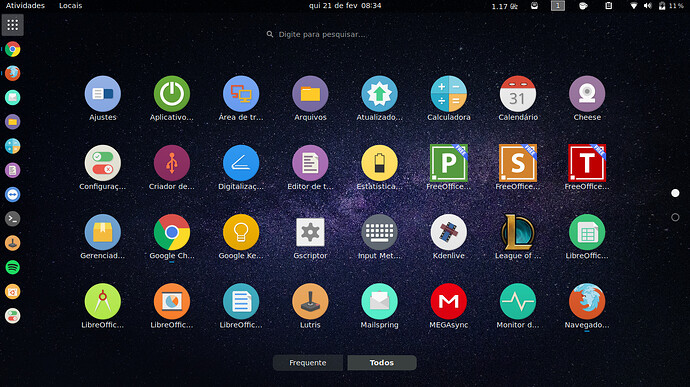
Task: Open LibreOffice Impress presentation icon
Action: tap(172, 301)
